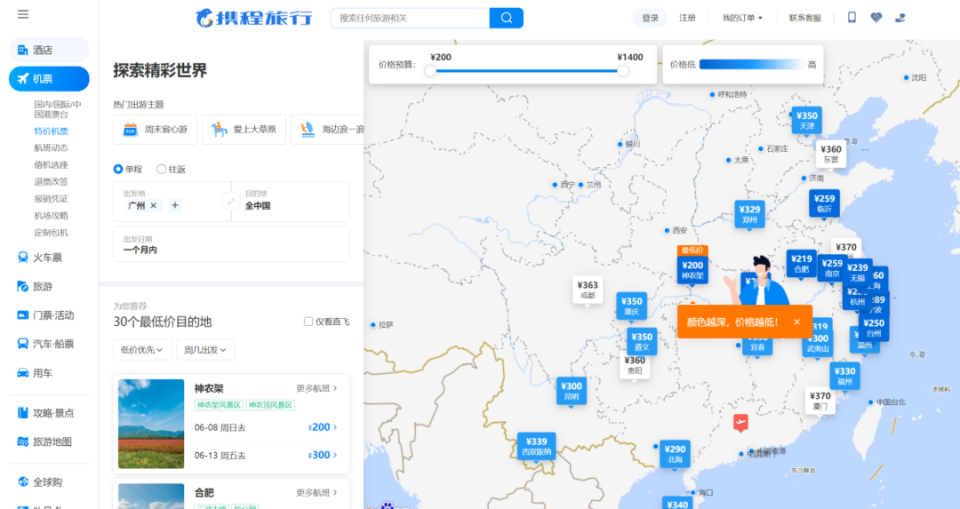Swap departure and destination cities

pyautogui.click(x=231, y=201)
